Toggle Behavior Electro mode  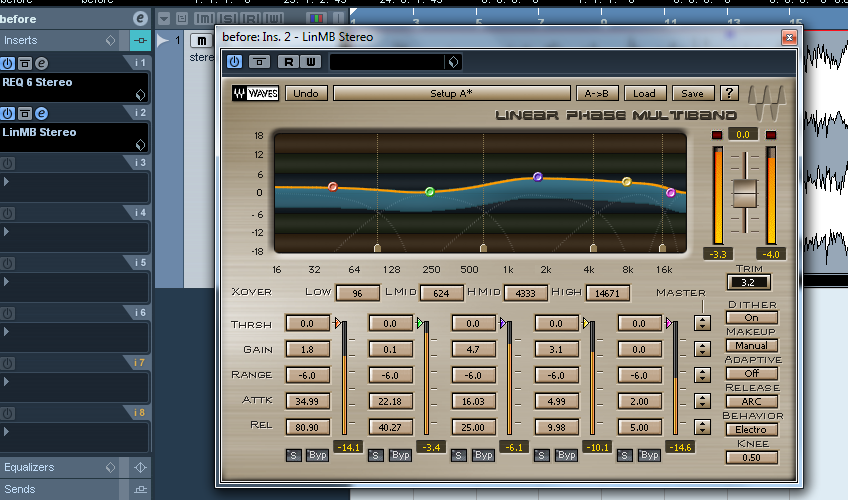pos(752,430)
